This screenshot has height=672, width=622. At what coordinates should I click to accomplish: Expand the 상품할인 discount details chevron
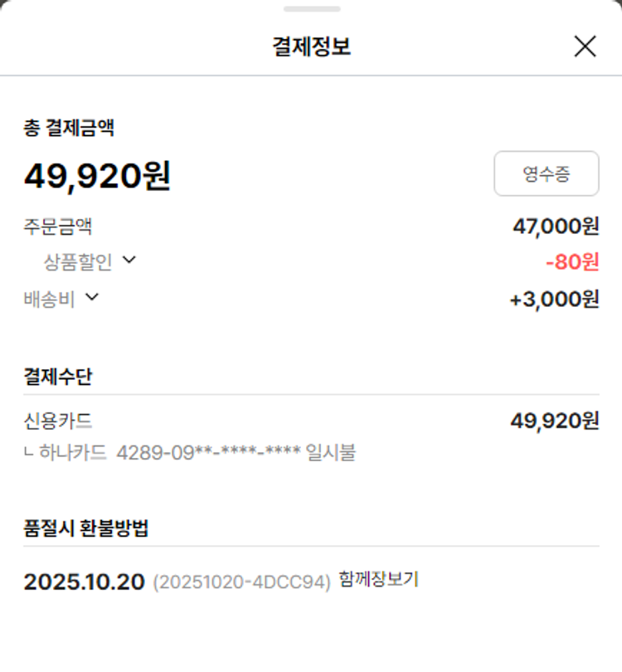pos(129,261)
